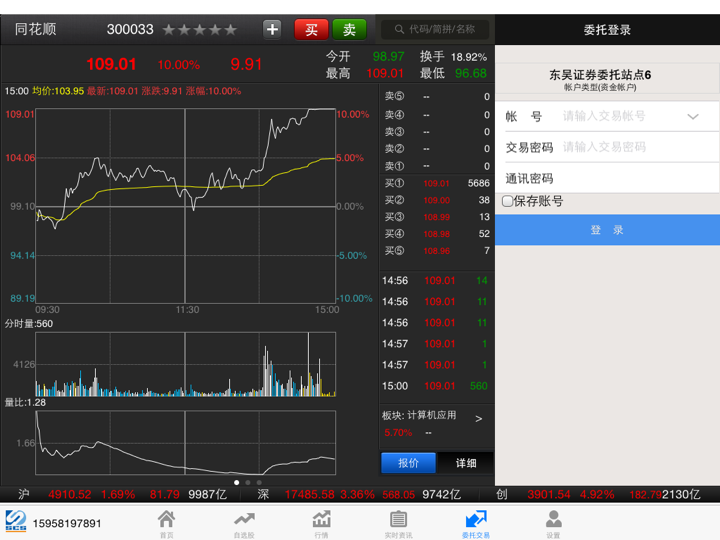Image resolution: width=720 pixels, height=540 pixels.
Task: Go to the 行情 market quotes icon
Action: [x=321, y=522]
